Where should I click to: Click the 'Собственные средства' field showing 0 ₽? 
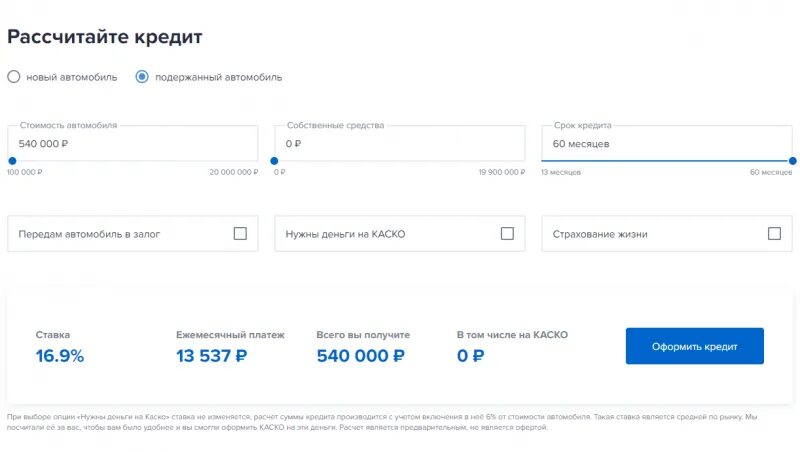pos(399,143)
